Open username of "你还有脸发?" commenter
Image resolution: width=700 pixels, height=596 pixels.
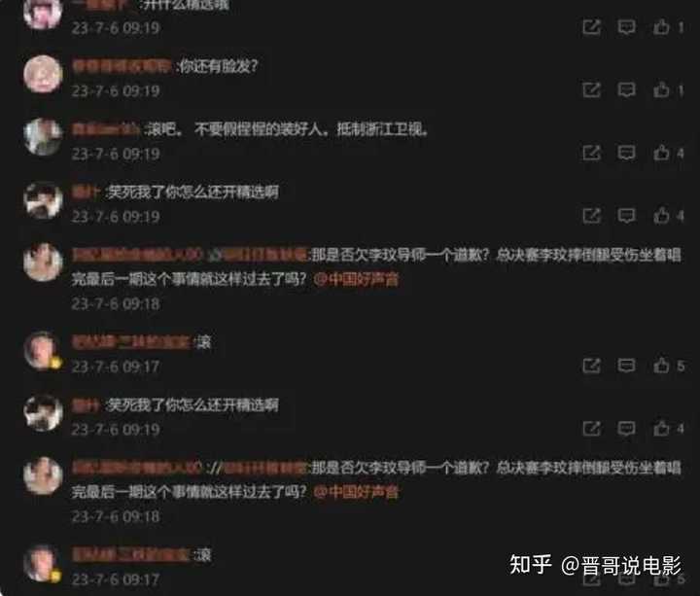[122, 66]
